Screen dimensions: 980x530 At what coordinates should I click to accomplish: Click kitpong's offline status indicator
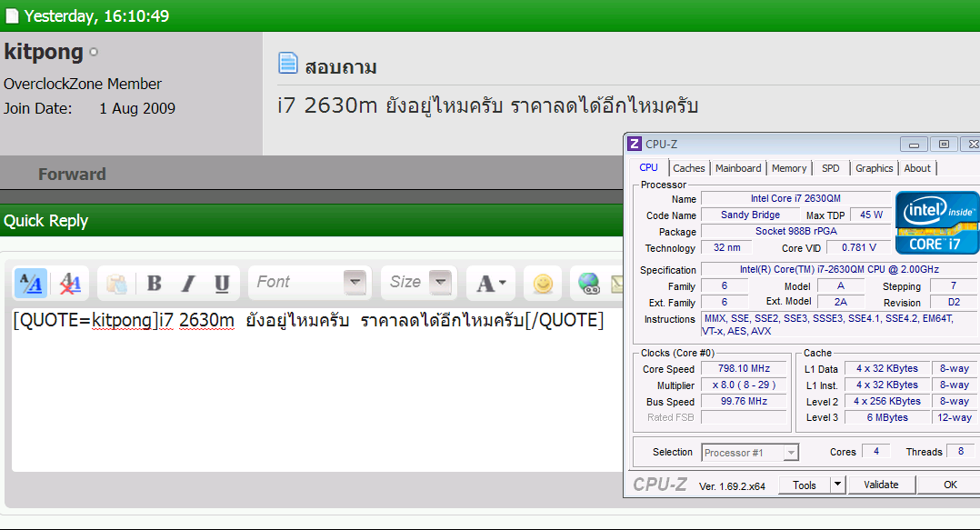[x=94, y=52]
